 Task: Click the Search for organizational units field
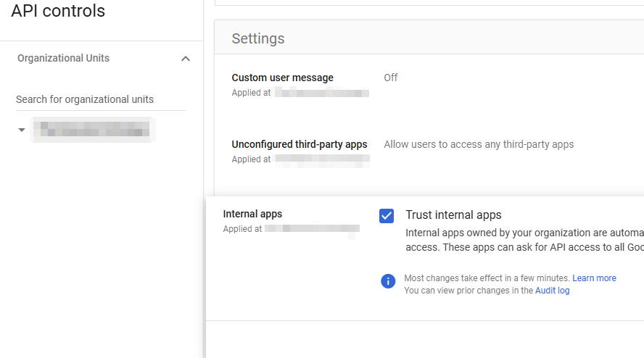pos(100,99)
